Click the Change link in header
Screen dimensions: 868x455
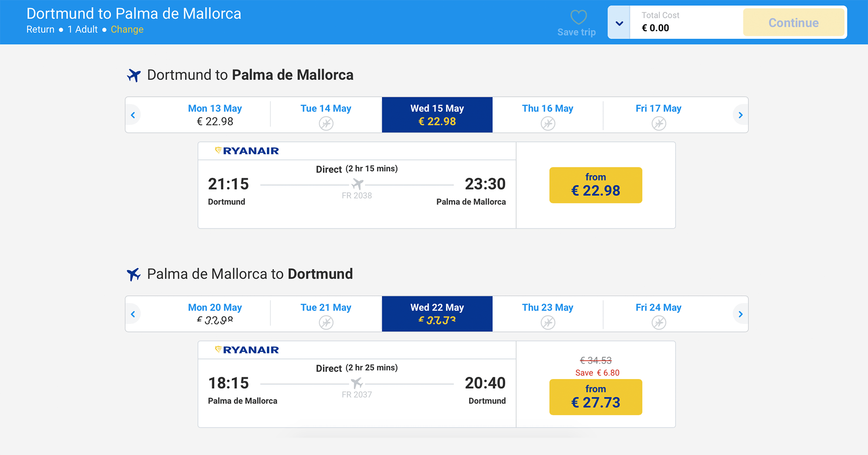click(127, 30)
